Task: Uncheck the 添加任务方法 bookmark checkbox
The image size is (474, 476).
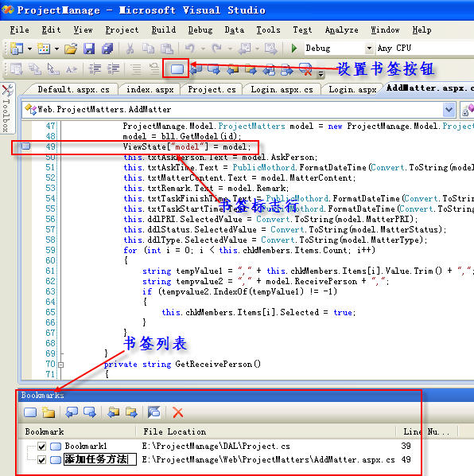Action: click(42, 460)
